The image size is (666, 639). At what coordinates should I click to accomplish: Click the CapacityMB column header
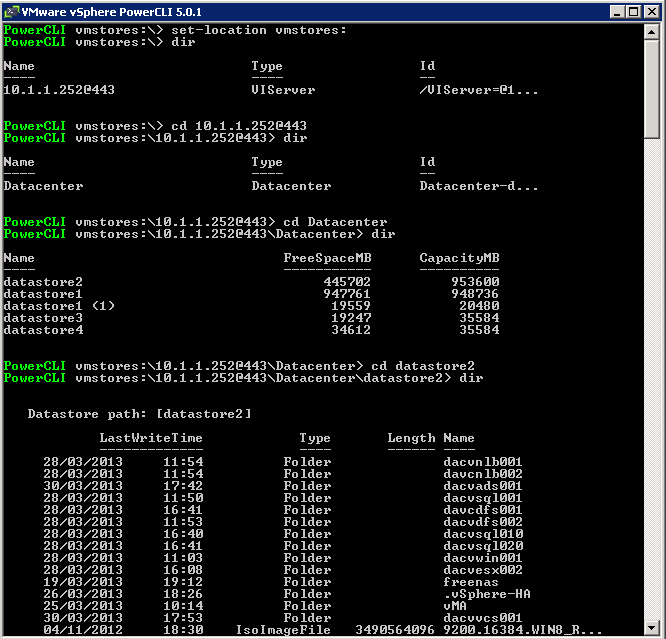coord(460,258)
